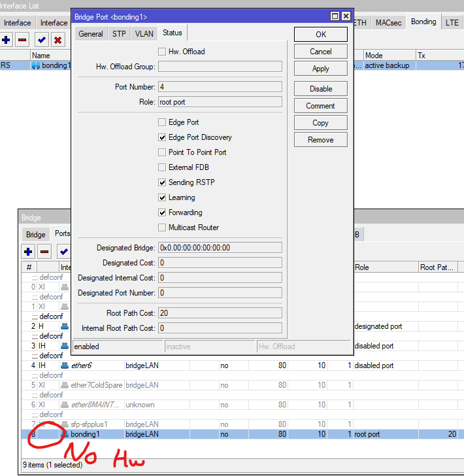Click the Root Path Cost field
This screenshot has height=476, width=464.
coord(220,313)
